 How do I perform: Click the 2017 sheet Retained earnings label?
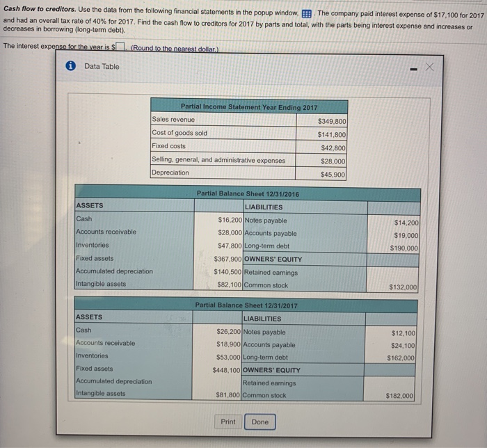[269, 383]
